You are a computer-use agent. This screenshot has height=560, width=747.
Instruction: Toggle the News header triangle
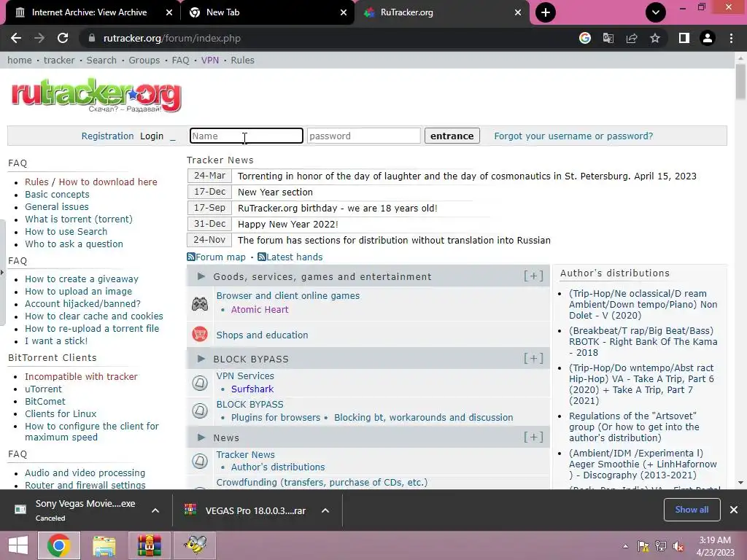[201, 437]
